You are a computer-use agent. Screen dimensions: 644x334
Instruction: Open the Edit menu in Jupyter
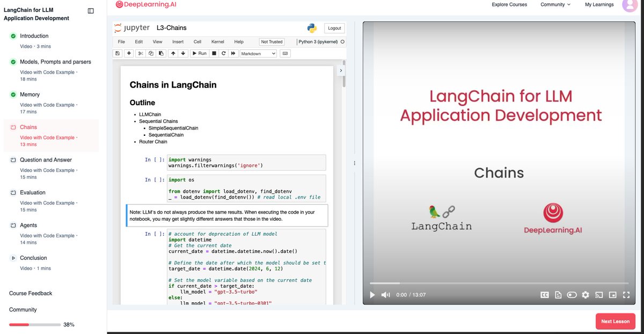tap(139, 41)
